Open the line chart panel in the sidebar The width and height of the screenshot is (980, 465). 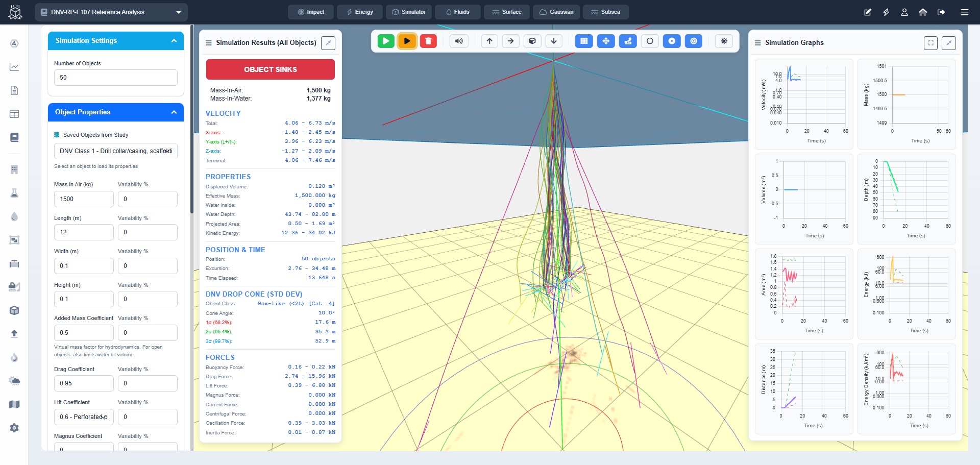(14, 67)
